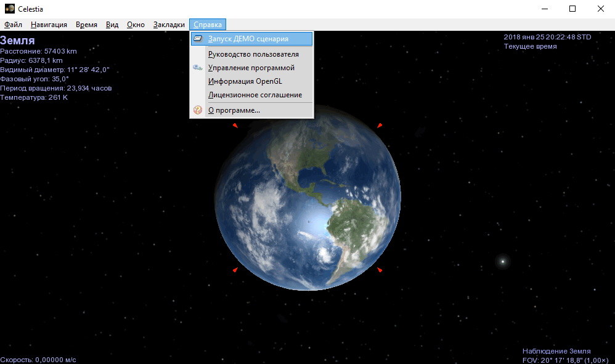Collapse the open Справка menu

pos(208,25)
